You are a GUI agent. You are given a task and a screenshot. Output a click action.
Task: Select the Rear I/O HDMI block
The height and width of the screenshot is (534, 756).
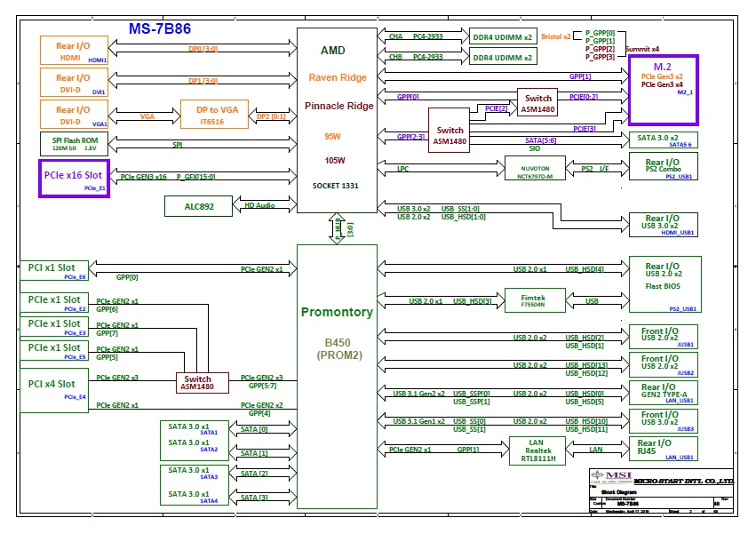(x=74, y=50)
